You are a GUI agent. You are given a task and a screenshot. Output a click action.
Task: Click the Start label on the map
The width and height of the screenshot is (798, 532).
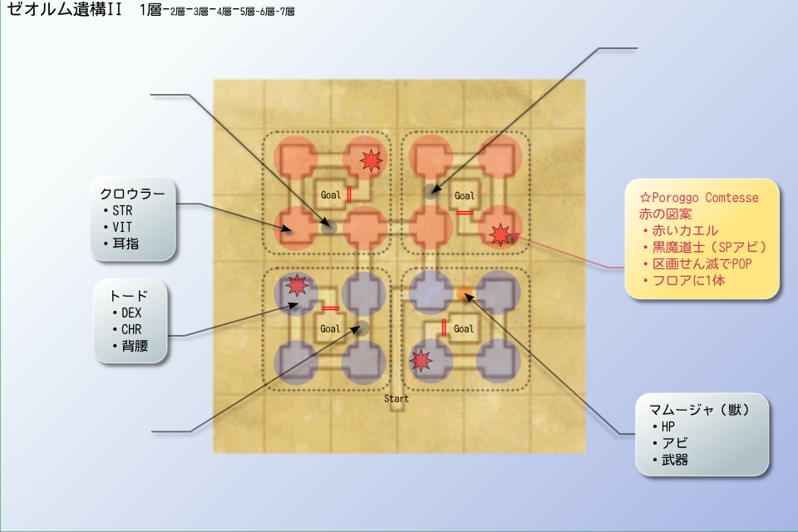tap(397, 399)
